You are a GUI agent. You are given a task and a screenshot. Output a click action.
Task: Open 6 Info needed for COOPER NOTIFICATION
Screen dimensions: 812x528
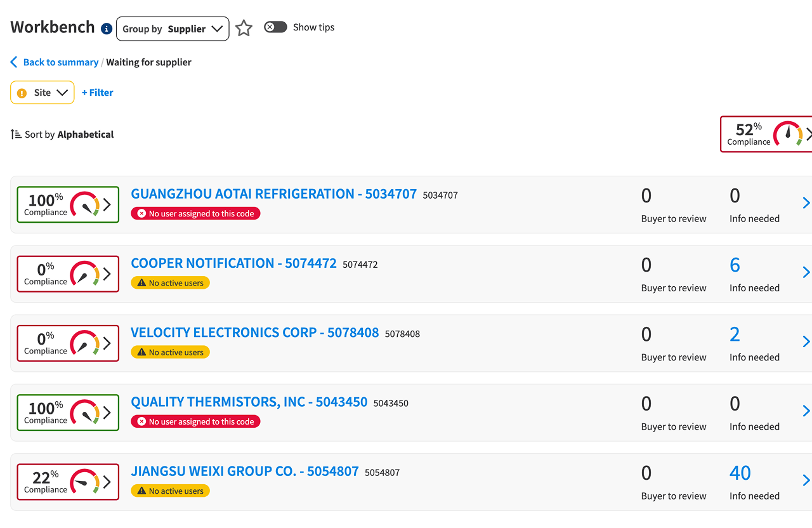tap(735, 265)
